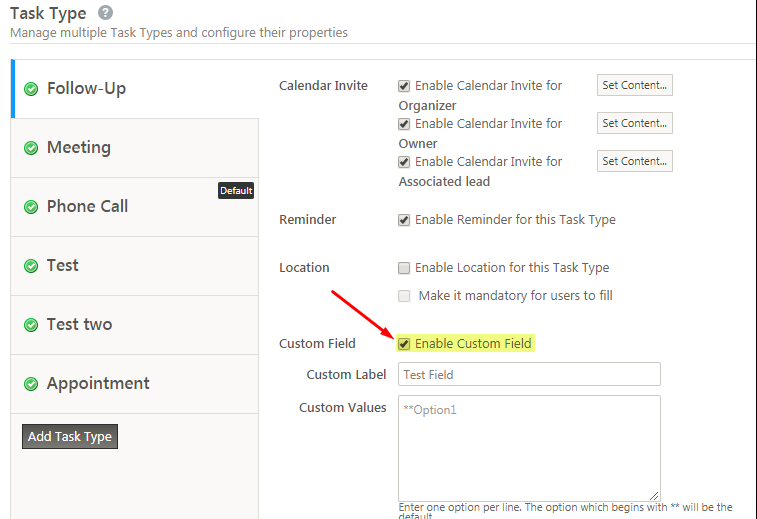The height and width of the screenshot is (519, 757).
Task: Click Set Content for Organizer invite
Action: click(634, 85)
